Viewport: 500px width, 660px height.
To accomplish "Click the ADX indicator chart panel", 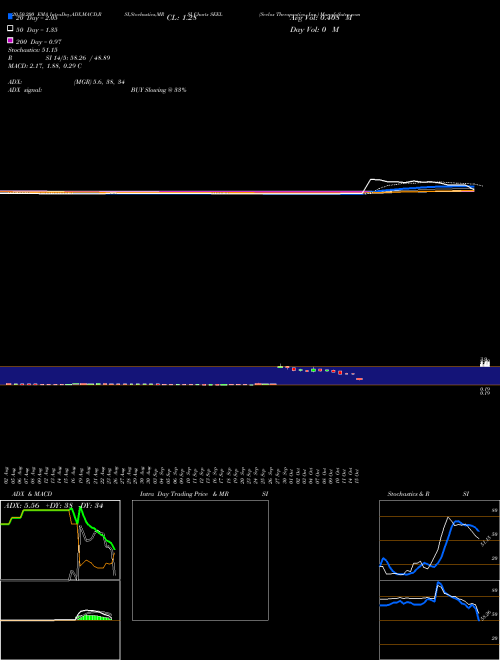I will (x=60, y=540).
